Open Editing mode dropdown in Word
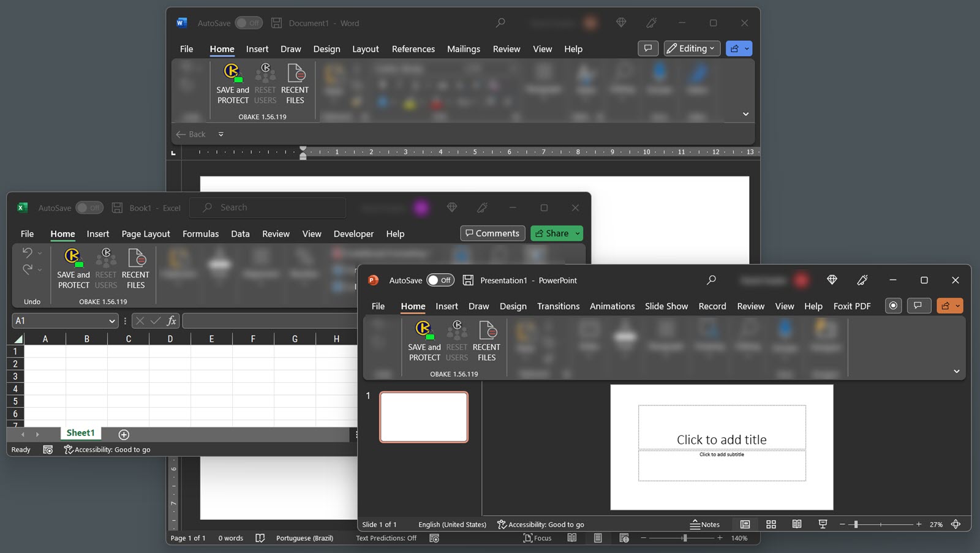The image size is (980, 553). tap(691, 48)
